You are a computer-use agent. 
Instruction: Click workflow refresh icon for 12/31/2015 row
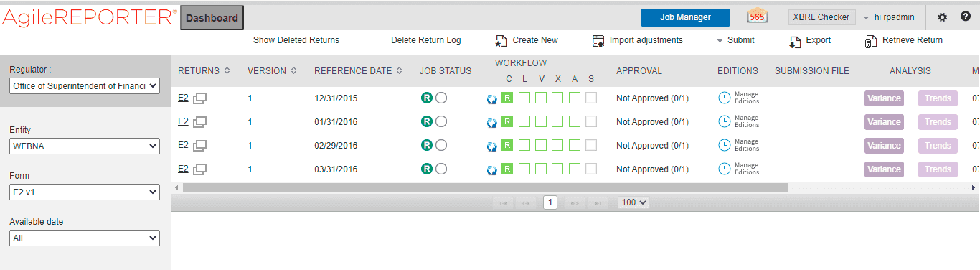(x=492, y=99)
